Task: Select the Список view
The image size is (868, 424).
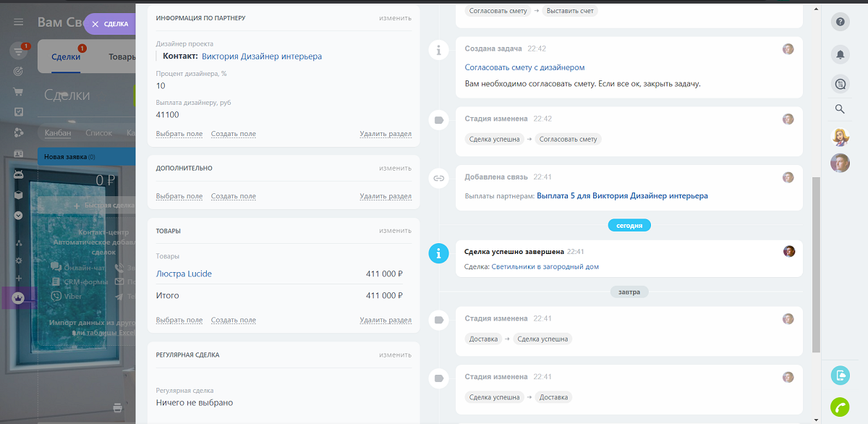Action: coord(99,133)
